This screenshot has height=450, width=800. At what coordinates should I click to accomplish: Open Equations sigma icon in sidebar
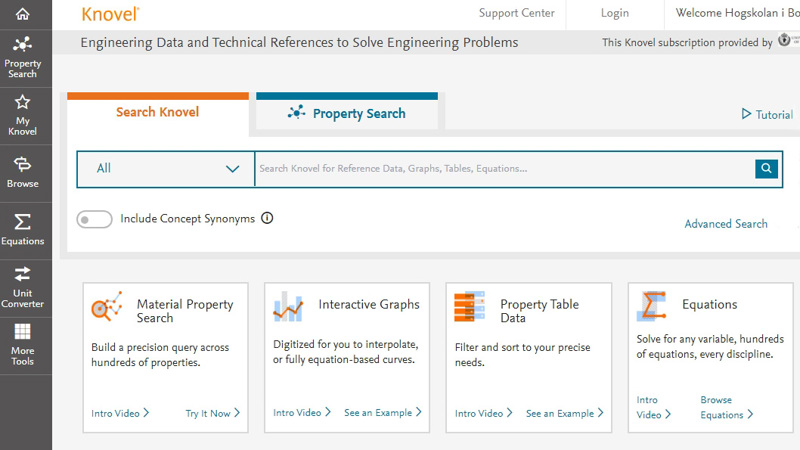click(22, 228)
